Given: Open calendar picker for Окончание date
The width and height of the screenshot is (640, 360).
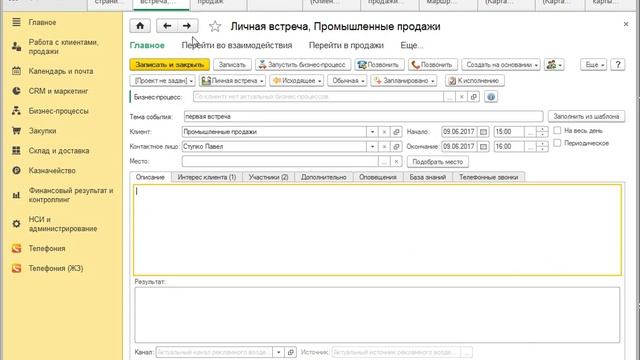Looking at the screenshot, I should (483, 147).
